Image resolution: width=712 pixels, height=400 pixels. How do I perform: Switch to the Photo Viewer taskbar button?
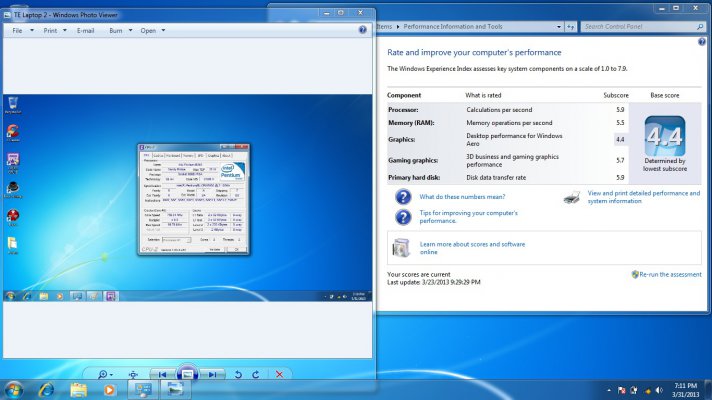[176, 390]
